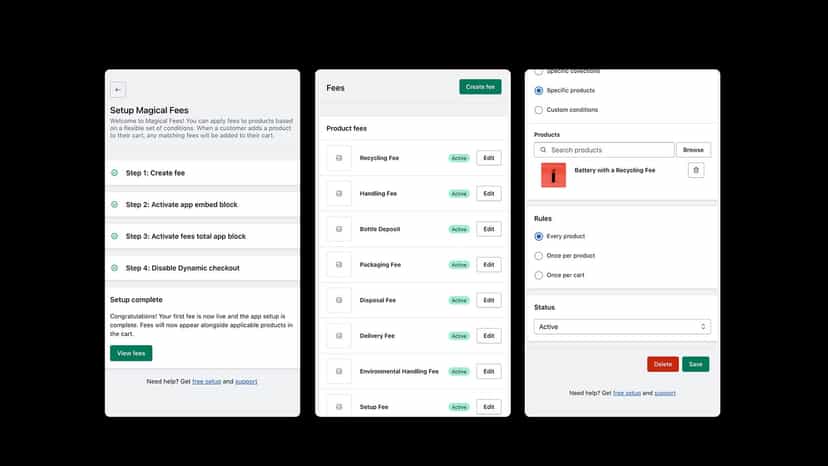Click the View fees button
828x466 pixels.
131,353
